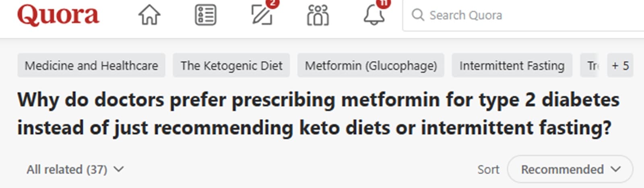Click the magnifying glass search icon

click(x=418, y=15)
